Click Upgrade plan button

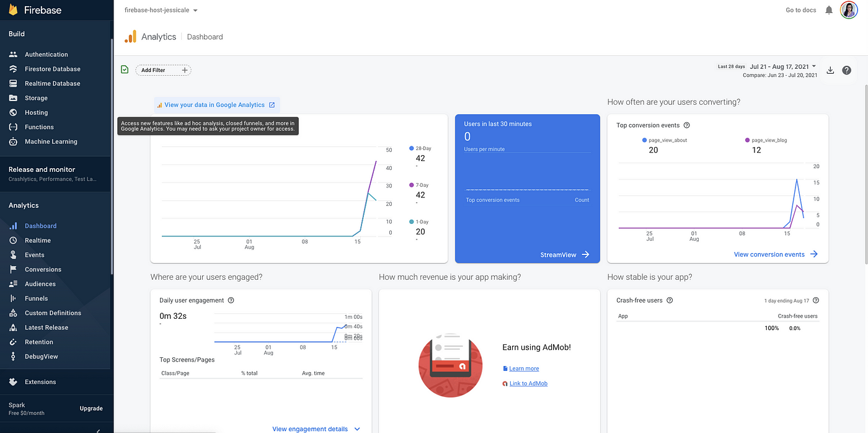91,408
